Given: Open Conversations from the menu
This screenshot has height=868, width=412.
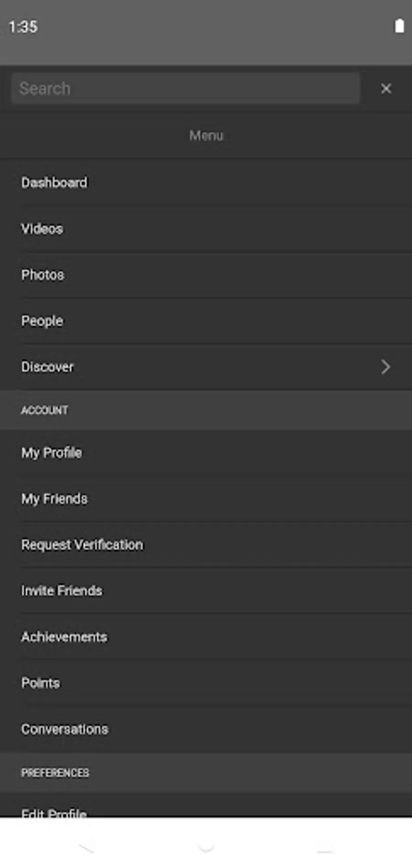Looking at the screenshot, I should point(206,729).
